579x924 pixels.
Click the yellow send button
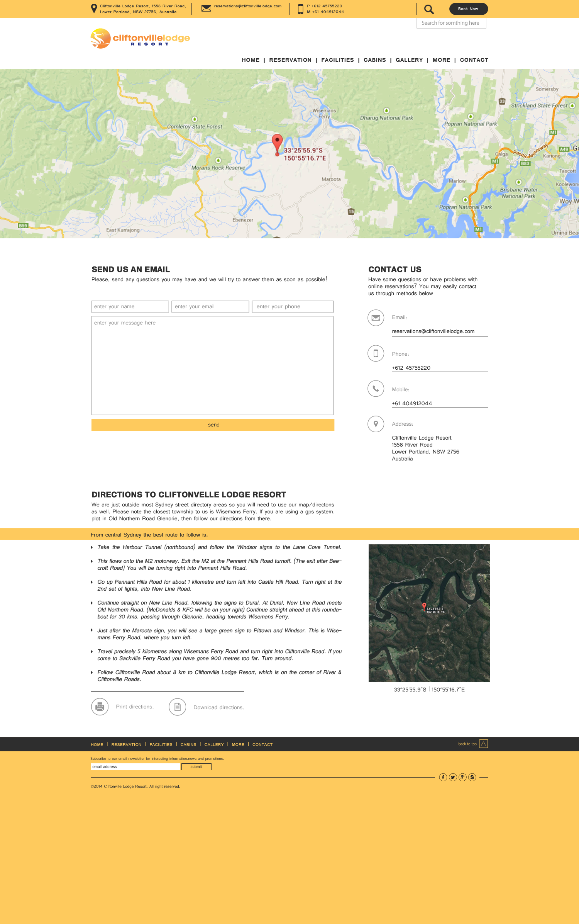[x=213, y=425]
